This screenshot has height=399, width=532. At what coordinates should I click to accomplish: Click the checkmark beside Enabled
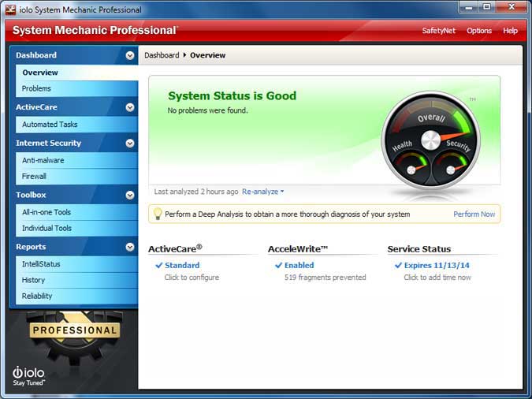(x=278, y=265)
